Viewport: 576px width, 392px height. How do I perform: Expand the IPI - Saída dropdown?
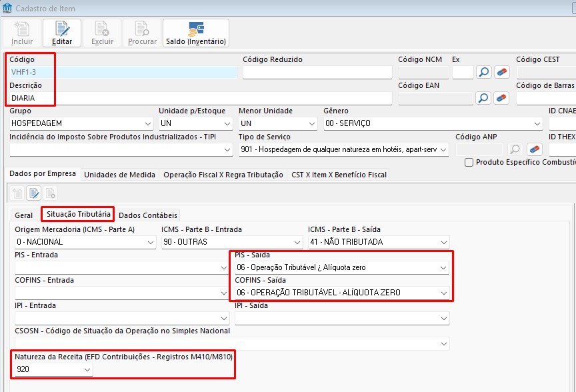[x=444, y=319]
